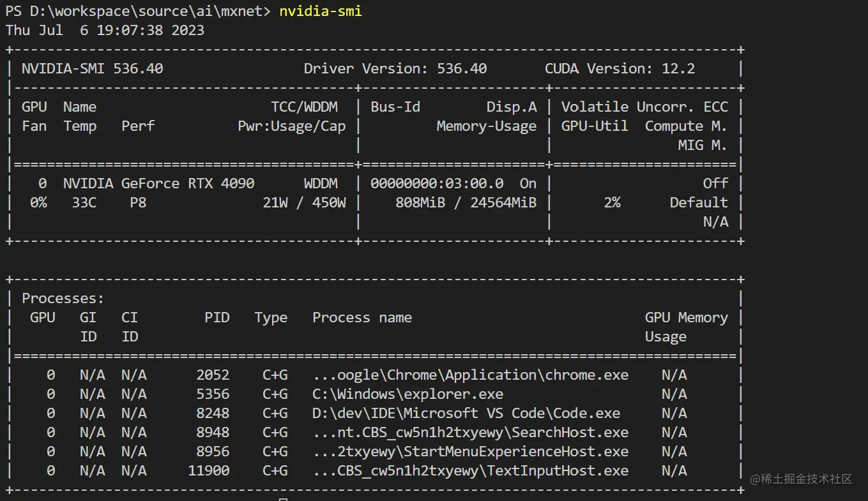Click the NVIDIA GeForce RTX 4090 name
The image size is (868, 501).
pos(158,183)
